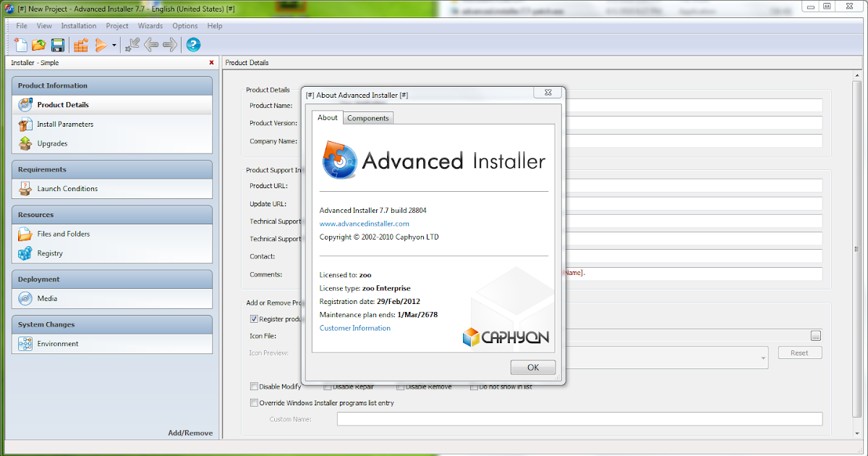Expand the Icon Preview dropdown arrow
The width and height of the screenshot is (868, 456).
pyautogui.click(x=763, y=357)
